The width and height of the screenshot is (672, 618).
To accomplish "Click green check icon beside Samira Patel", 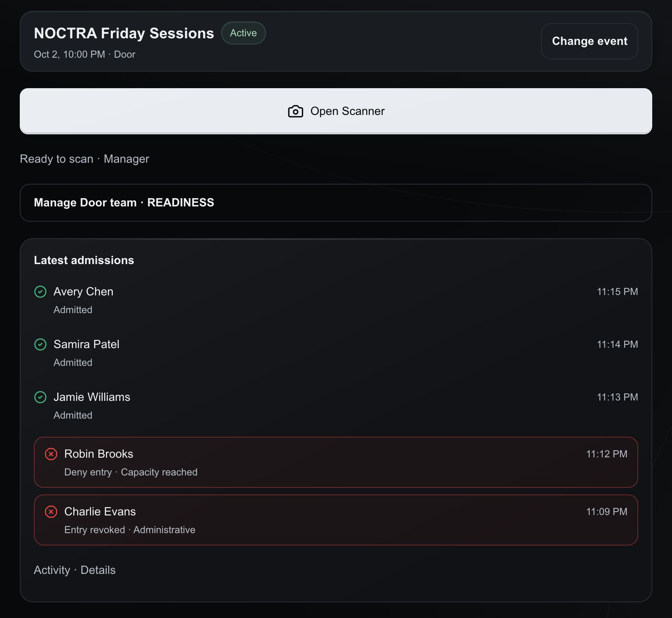I will tap(40, 344).
